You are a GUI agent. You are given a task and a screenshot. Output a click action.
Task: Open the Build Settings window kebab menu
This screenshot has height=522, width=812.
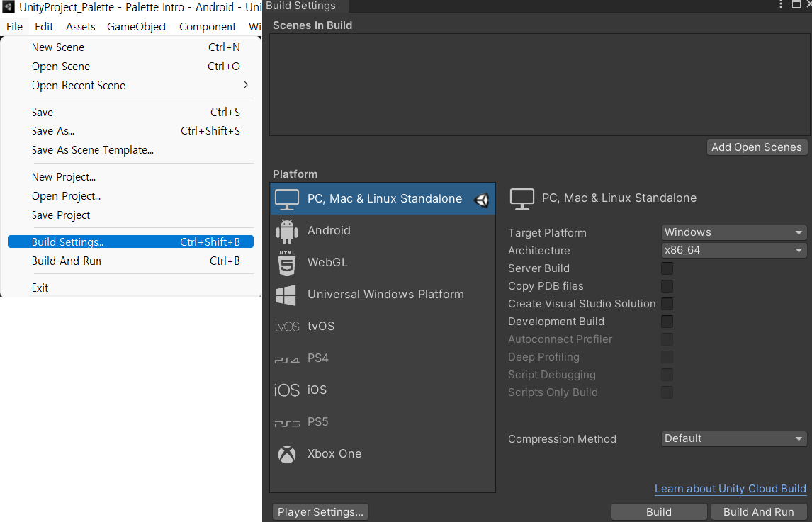click(x=781, y=5)
